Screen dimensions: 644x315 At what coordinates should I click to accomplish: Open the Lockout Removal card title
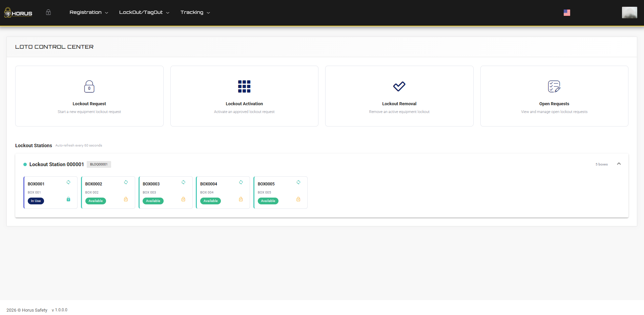pos(399,104)
